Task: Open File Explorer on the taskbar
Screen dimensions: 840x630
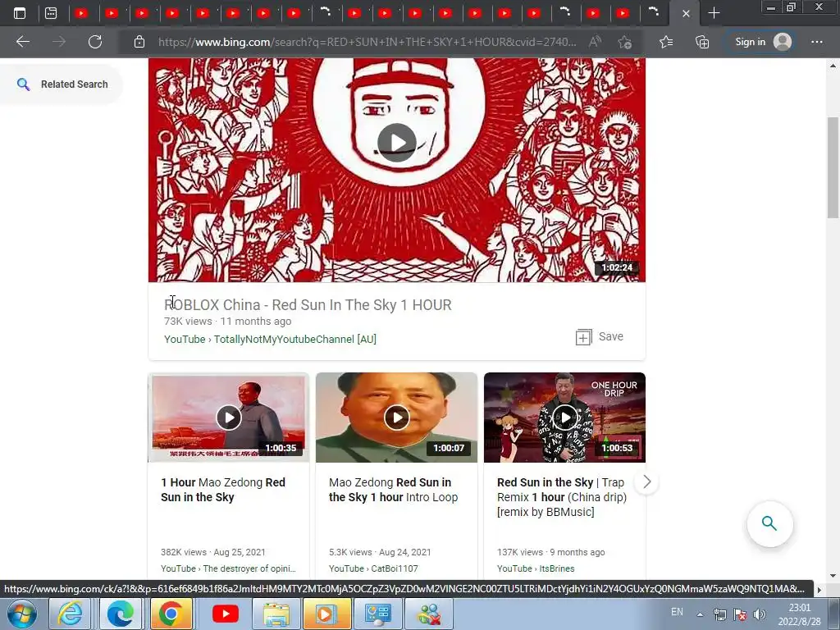Action: pos(276,614)
